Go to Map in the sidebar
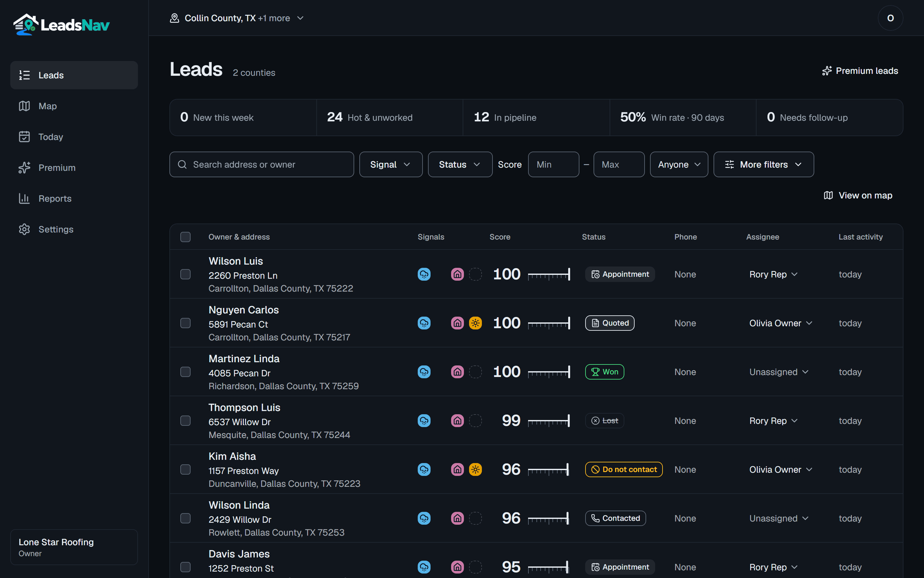Image resolution: width=924 pixels, height=578 pixels. (74, 106)
